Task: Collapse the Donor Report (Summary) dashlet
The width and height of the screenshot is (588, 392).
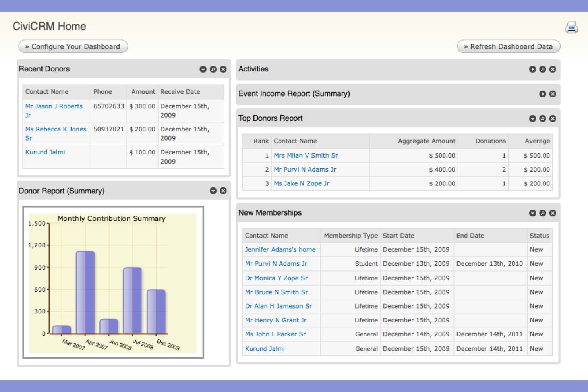Action: pyautogui.click(x=213, y=191)
